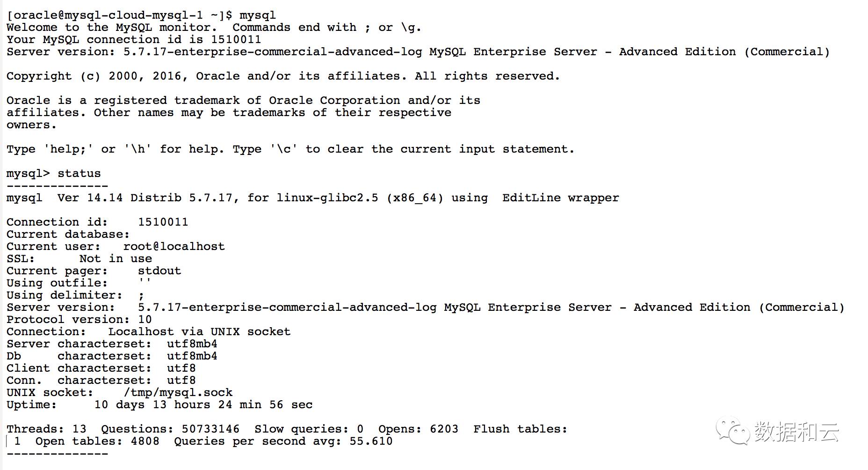Click the 'Localhost via UNIX socket' text
Image resolution: width=868 pixels, height=470 pixels.
point(199,332)
